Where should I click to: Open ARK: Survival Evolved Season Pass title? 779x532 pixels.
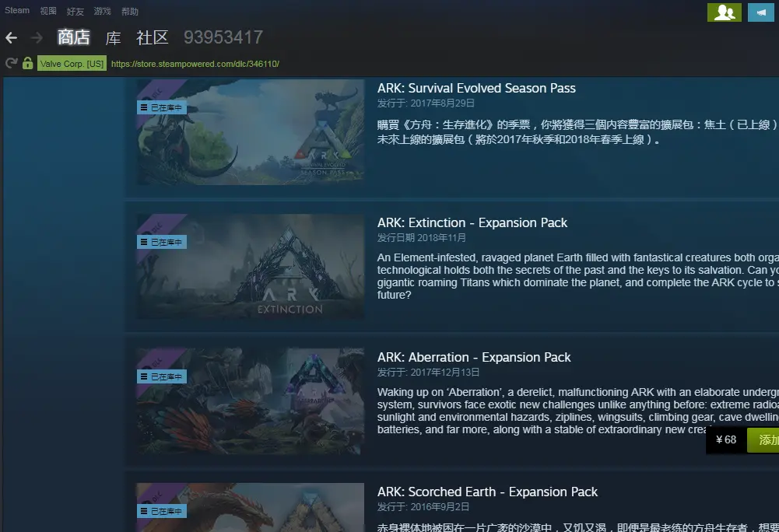[x=476, y=88]
